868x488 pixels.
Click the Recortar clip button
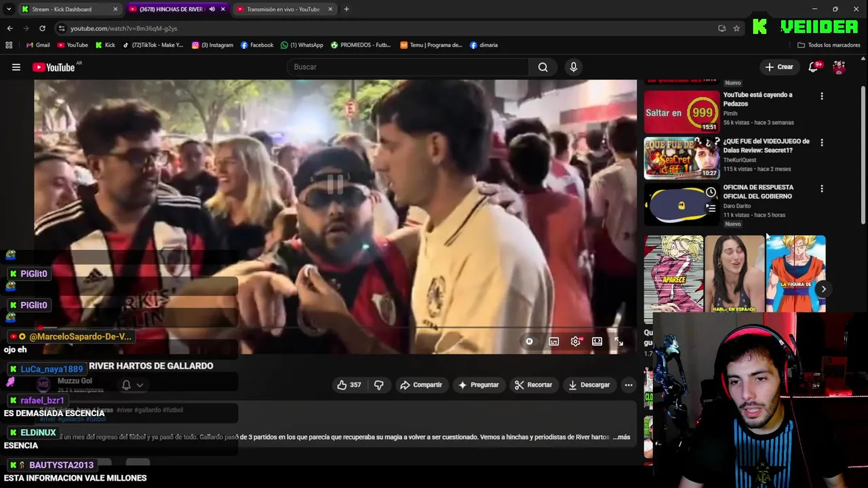(534, 385)
